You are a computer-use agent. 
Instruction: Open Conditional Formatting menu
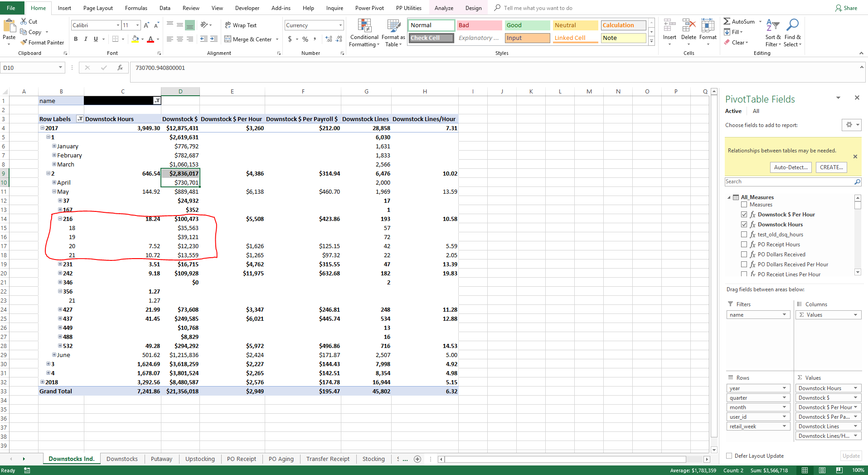(364, 33)
